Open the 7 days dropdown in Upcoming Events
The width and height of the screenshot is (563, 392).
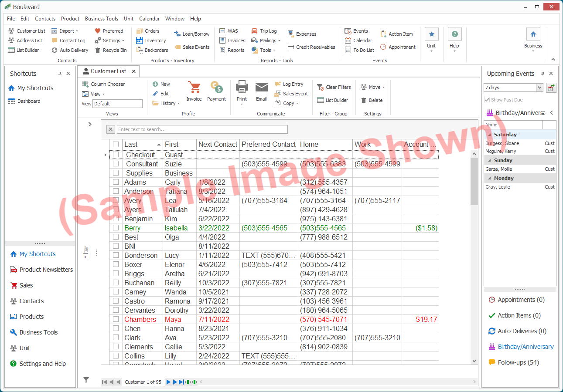(539, 87)
